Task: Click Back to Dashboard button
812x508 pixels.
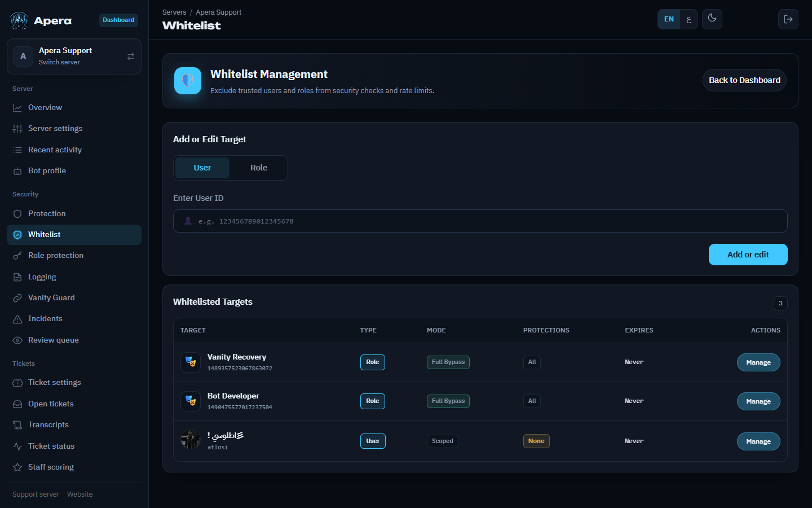Action: tap(744, 80)
